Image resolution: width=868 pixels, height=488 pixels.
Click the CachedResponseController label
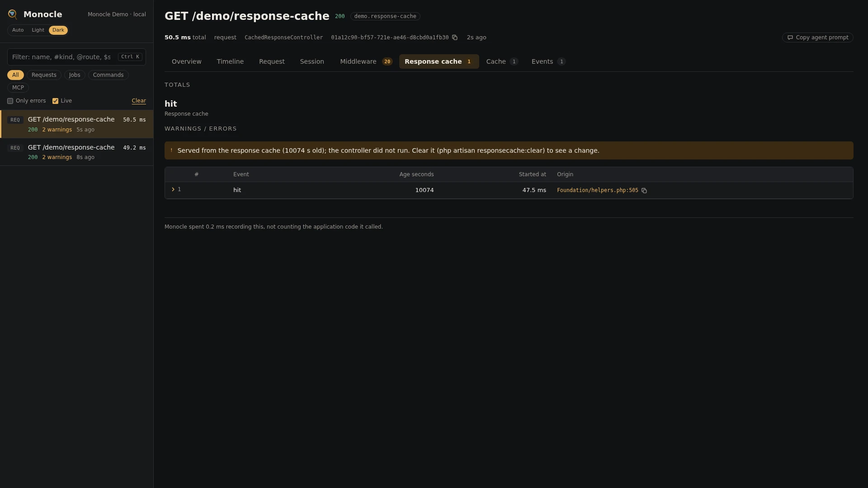283,38
